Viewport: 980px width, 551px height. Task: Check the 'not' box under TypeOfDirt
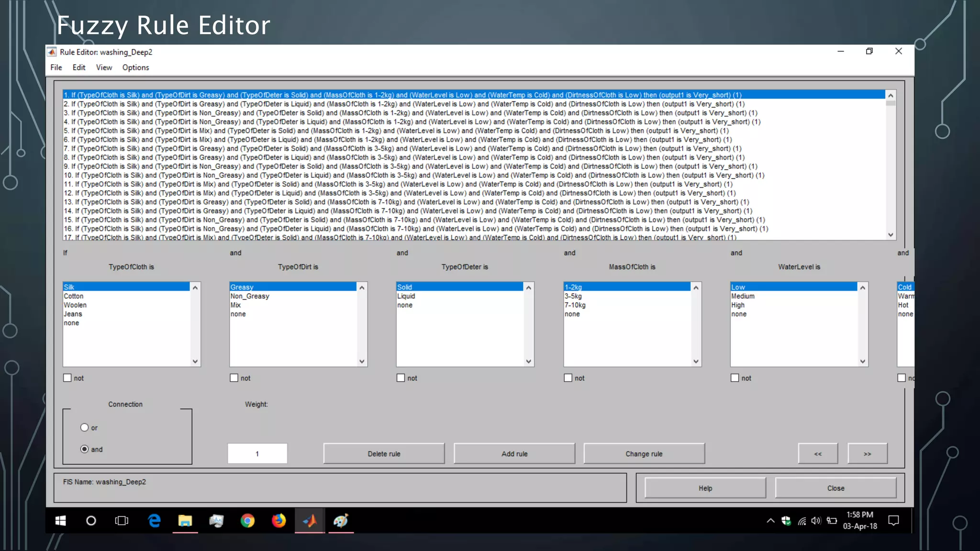[234, 378]
